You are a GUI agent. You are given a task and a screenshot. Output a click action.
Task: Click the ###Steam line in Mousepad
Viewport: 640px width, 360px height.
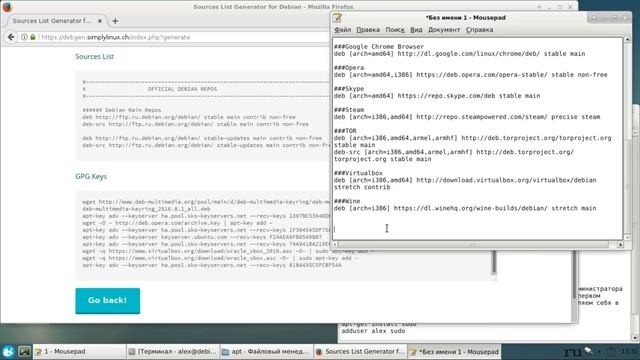349,110
